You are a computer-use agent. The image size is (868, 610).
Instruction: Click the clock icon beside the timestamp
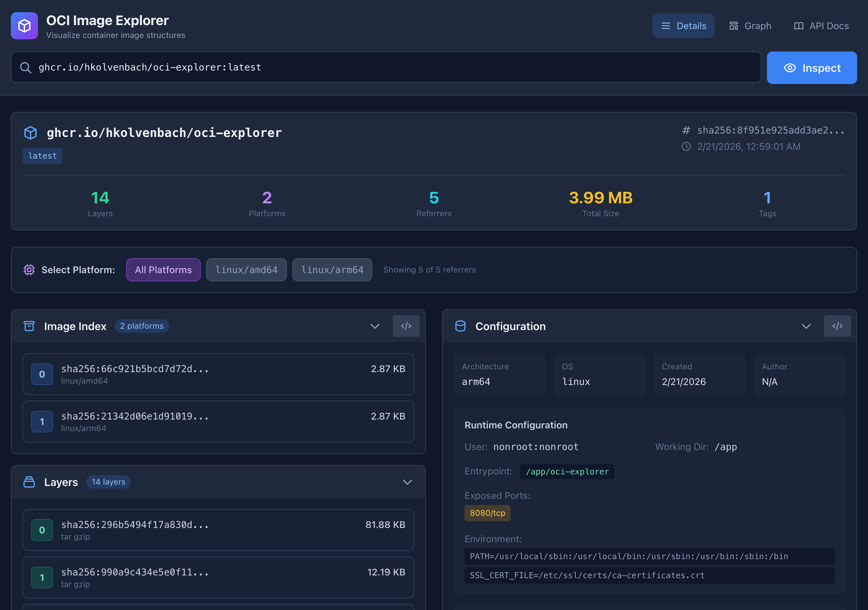pyautogui.click(x=686, y=147)
